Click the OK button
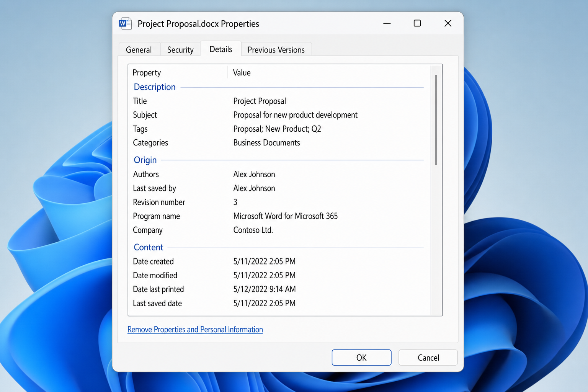This screenshot has height=392, width=588. [x=361, y=358]
